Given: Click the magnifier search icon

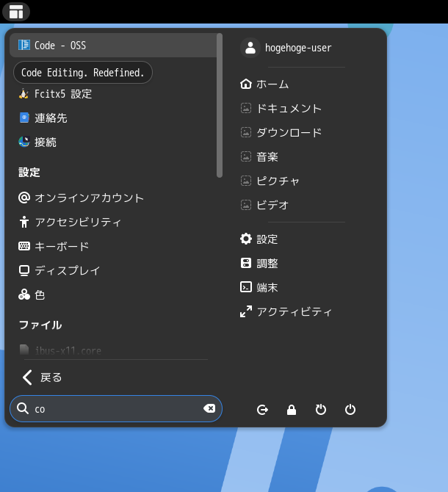Looking at the screenshot, I should tap(23, 408).
